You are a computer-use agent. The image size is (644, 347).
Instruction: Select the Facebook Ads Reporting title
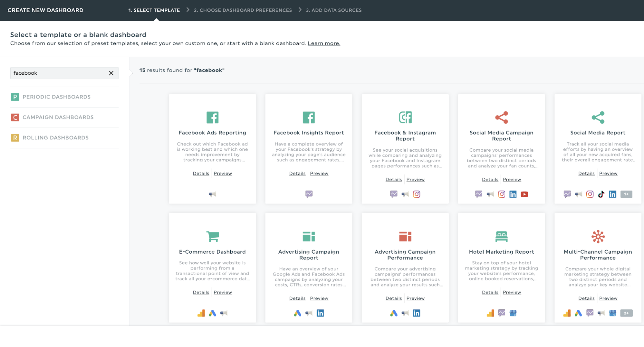coord(212,133)
